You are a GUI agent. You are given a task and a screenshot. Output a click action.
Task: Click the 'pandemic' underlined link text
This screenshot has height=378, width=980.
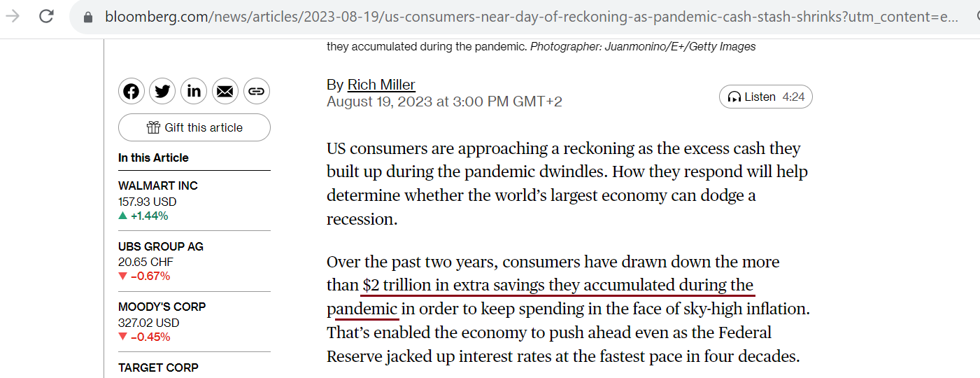[362, 309]
